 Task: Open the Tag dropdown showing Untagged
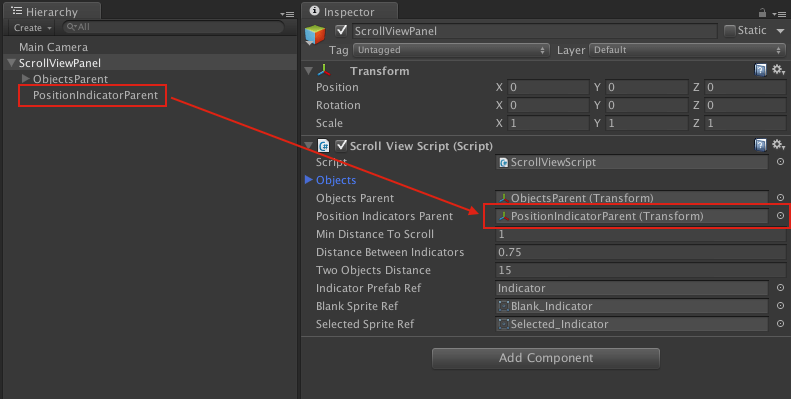point(451,50)
